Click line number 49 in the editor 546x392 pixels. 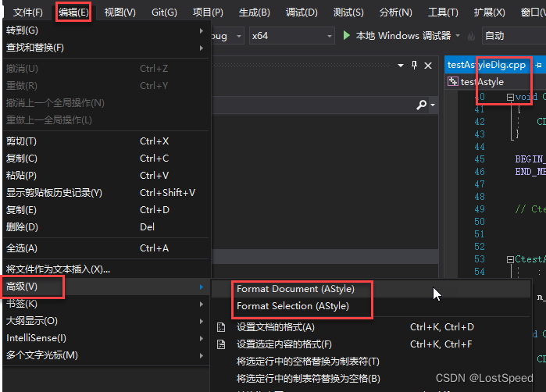480,209
